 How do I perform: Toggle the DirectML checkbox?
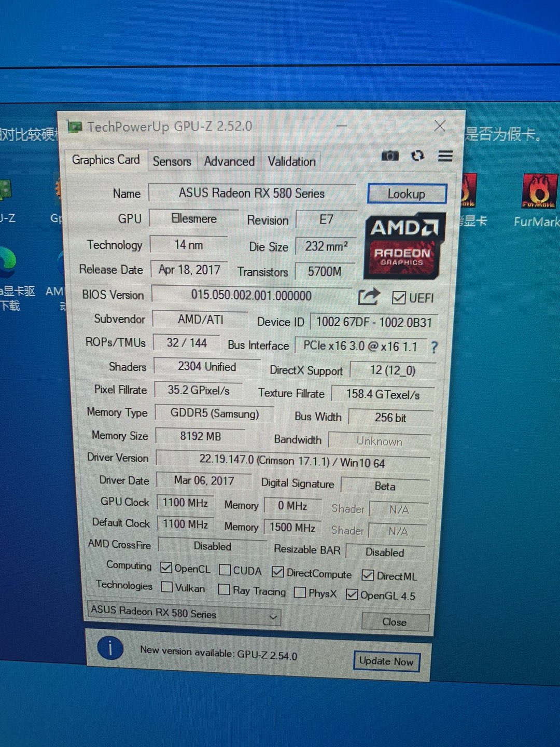click(368, 575)
